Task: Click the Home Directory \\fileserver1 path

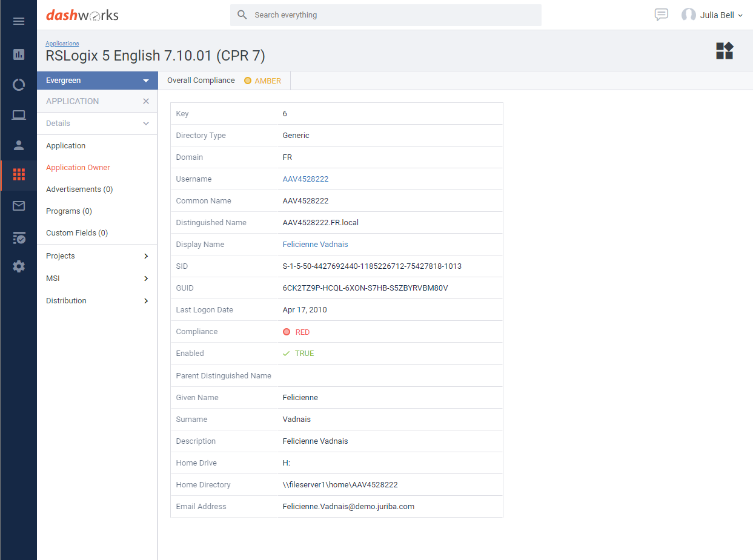Action: click(x=340, y=485)
